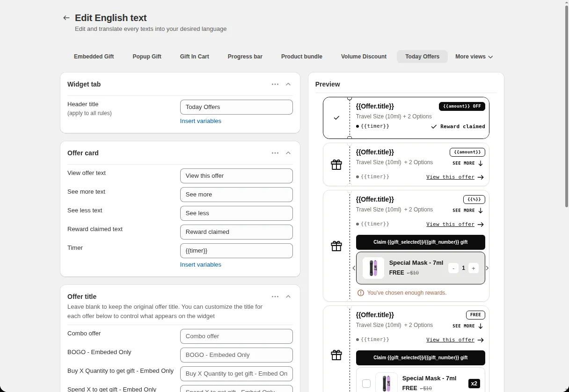The width and height of the screenshot is (569, 392).
Task: Click Insert variables under Header title
Action: (201, 121)
